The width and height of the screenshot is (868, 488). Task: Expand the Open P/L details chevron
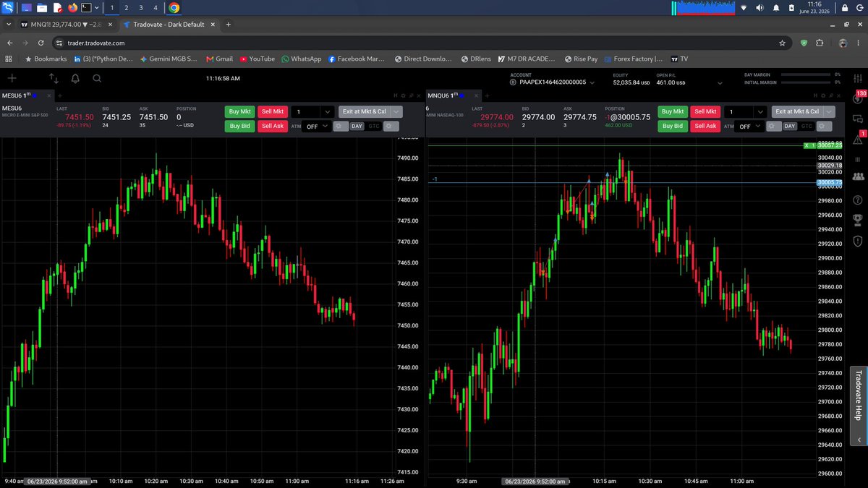point(720,82)
